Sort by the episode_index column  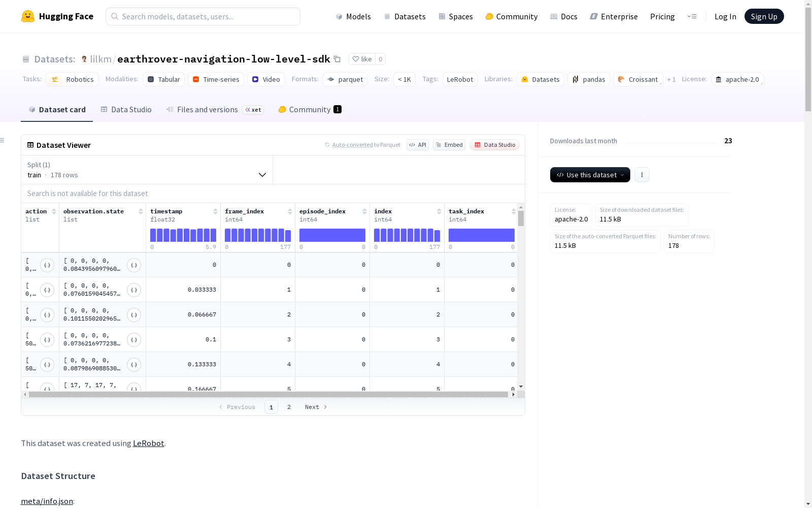point(364,211)
